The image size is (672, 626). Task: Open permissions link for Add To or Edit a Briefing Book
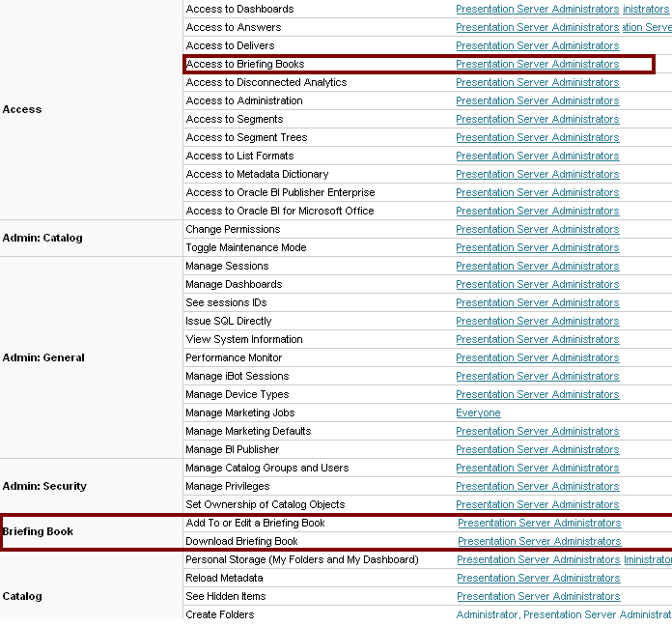(539, 523)
